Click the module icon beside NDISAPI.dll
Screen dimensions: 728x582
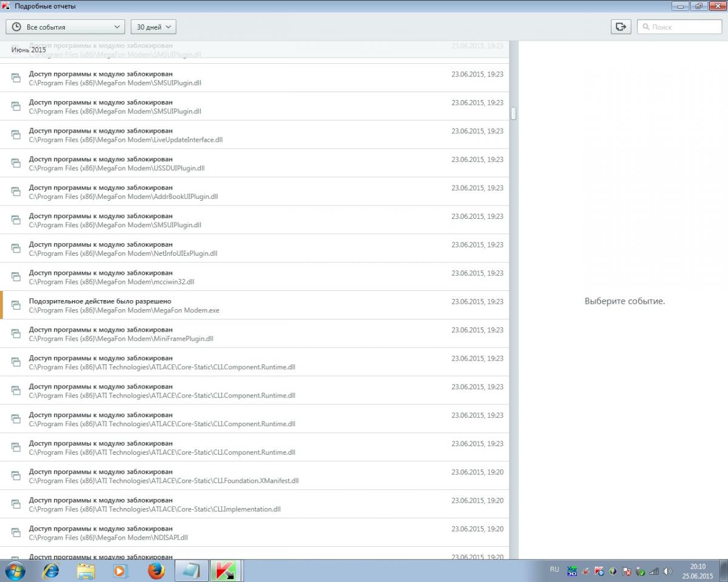(x=16, y=532)
